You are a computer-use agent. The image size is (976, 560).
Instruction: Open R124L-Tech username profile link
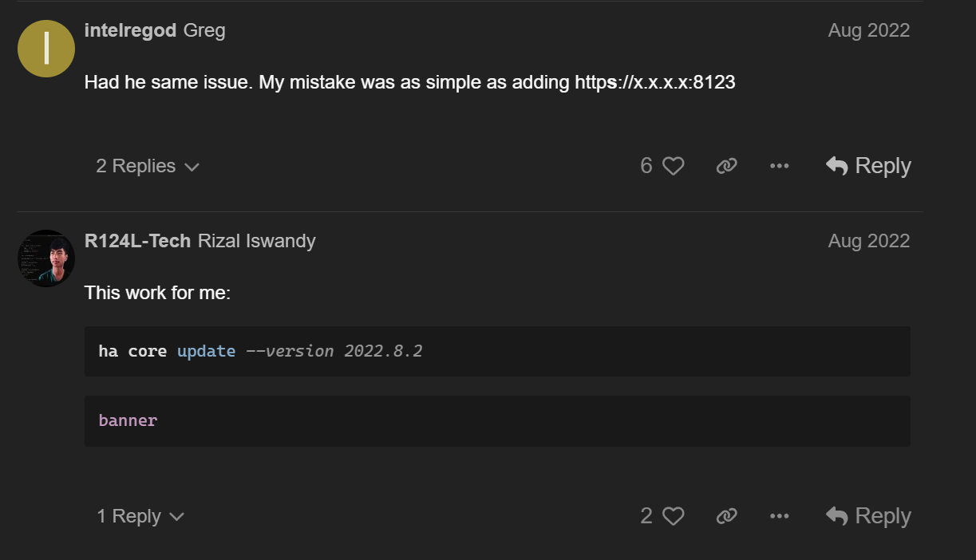[x=137, y=240]
